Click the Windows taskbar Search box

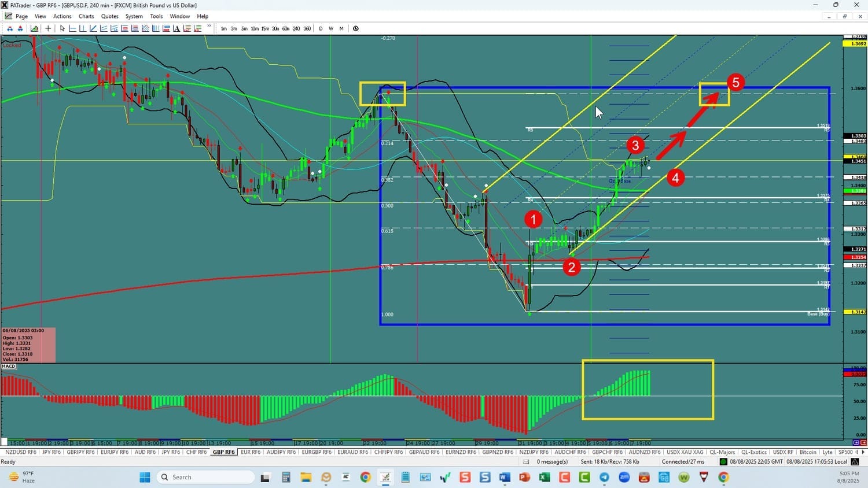point(205,477)
